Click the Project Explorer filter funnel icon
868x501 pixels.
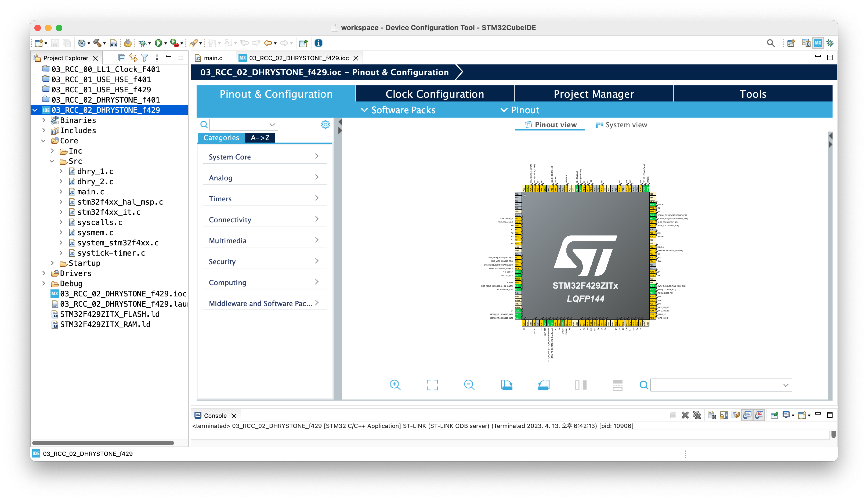coord(145,57)
